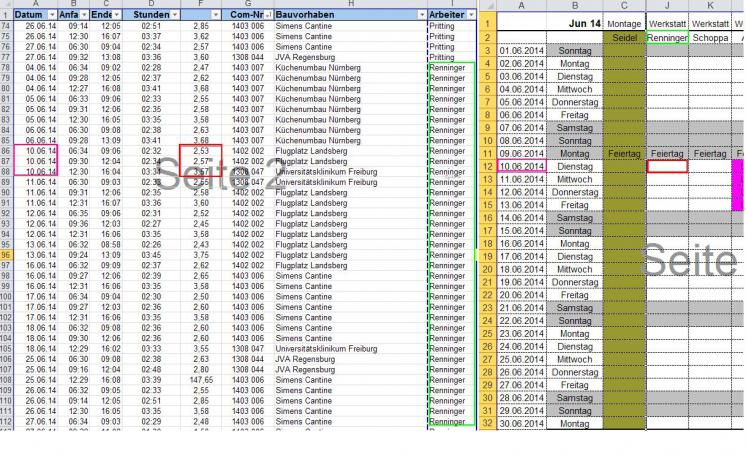Click the value cell "3,75"
746x455 pixels.
coord(201,255)
